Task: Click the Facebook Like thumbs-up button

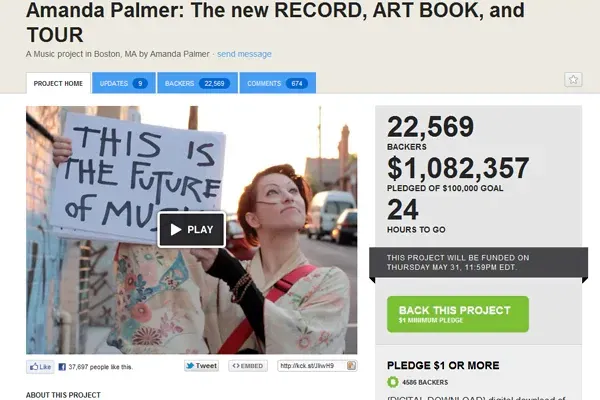Action: tap(40, 367)
